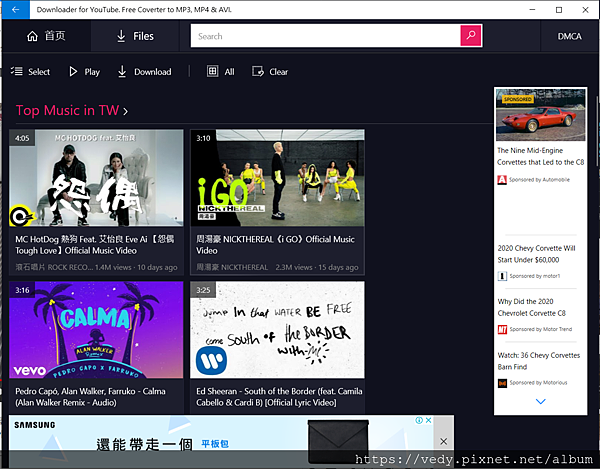Click the 2.3M views · 15 days ago text
This screenshot has width=600, height=469.
tap(317, 267)
